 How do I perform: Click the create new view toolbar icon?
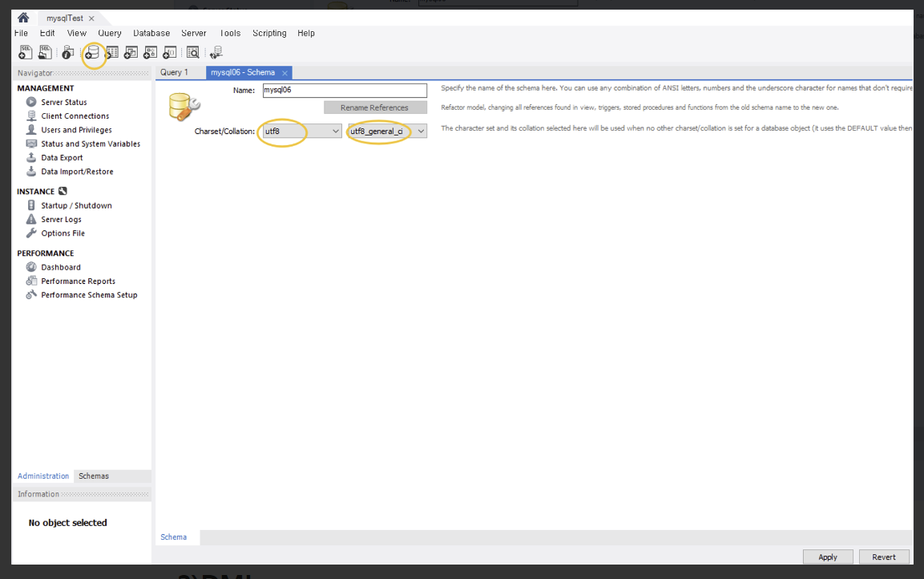[131, 52]
